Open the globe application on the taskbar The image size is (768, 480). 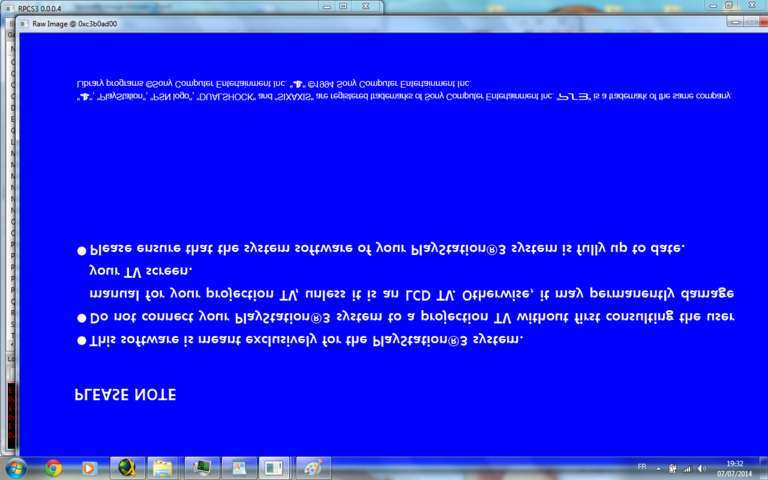coord(127,468)
